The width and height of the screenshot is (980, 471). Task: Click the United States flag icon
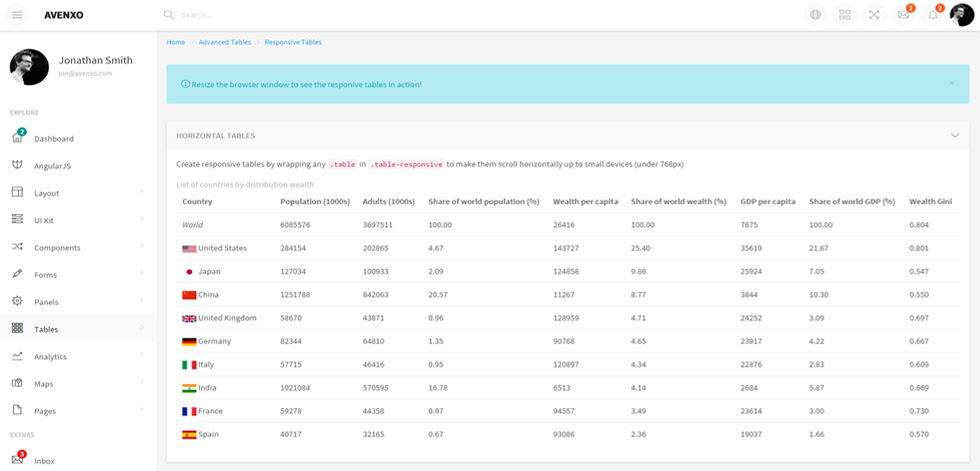point(189,249)
